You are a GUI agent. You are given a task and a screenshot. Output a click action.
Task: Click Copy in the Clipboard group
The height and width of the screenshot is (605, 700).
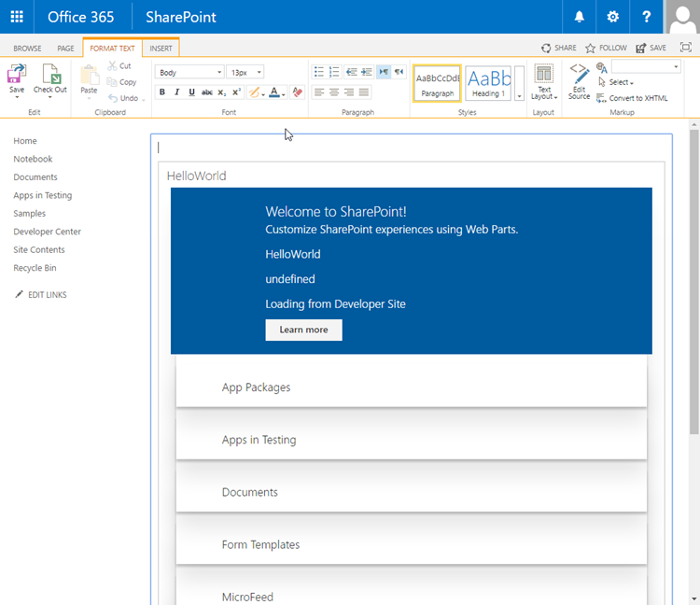[121, 82]
